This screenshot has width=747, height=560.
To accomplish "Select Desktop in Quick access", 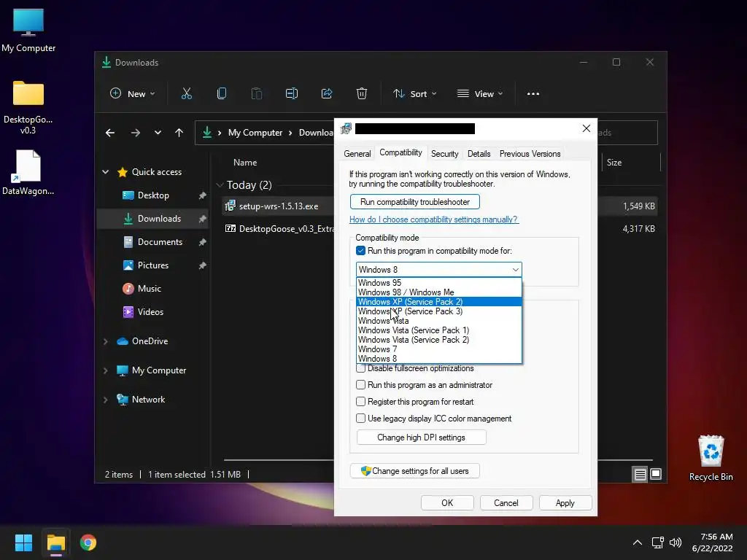I will pyautogui.click(x=152, y=195).
